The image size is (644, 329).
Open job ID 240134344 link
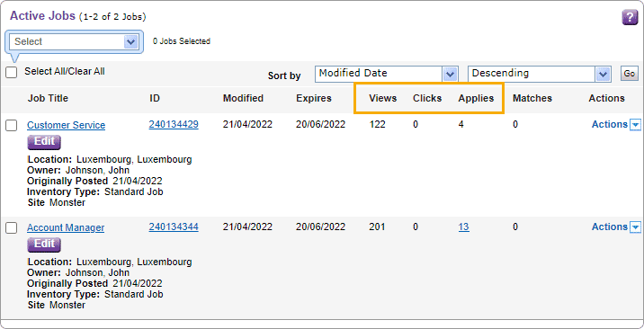174,227
